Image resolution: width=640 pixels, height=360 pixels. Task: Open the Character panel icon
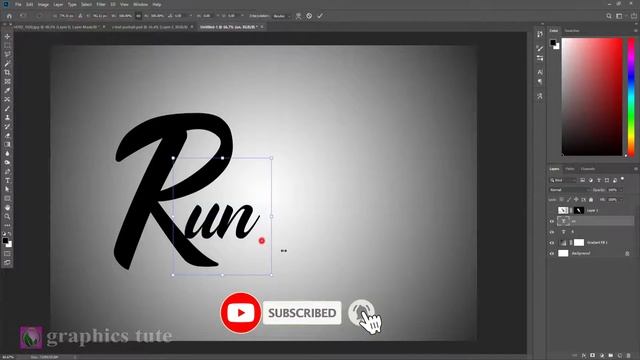tap(540, 72)
